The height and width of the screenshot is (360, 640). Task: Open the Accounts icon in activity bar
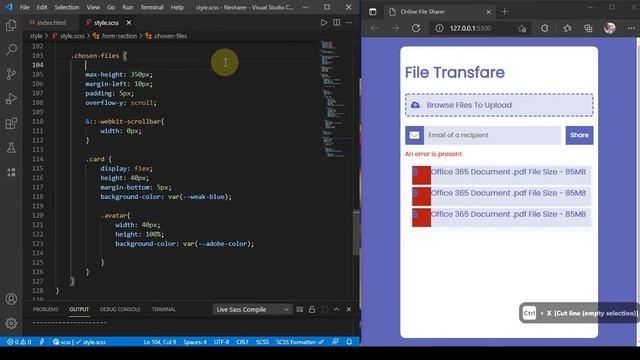pos(11,299)
